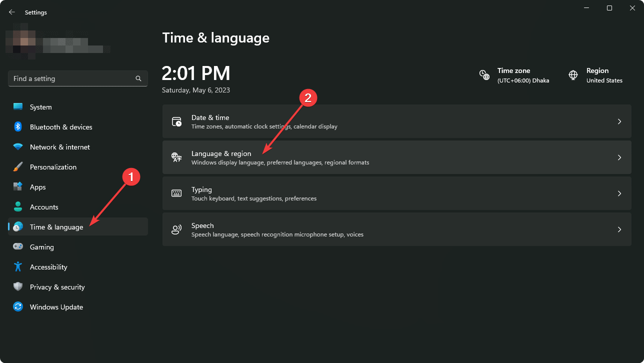The image size is (644, 363).
Task: Click the Apps icon in sidebar
Action: tap(18, 187)
